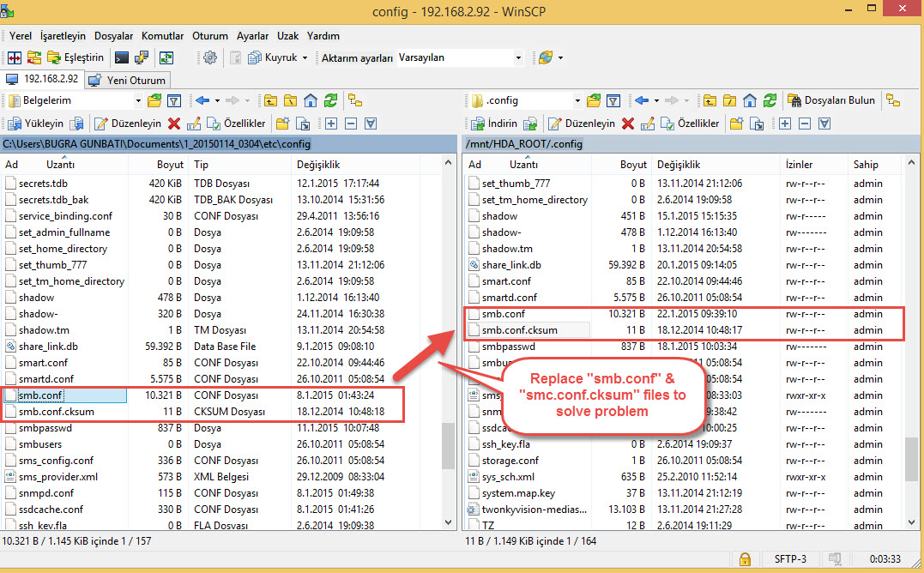Click local panel open directory icon
The image size is (924, 573).
[154, 100]
